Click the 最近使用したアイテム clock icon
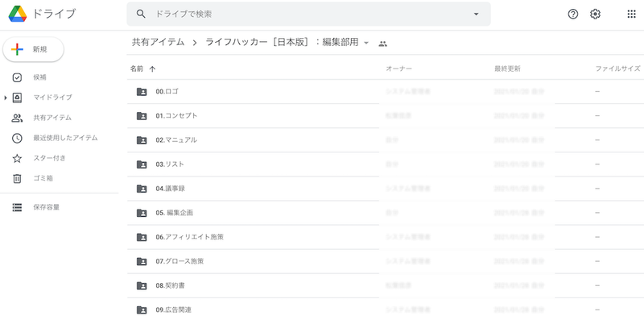Viewport: 644px width, 320px height. tap(17, 138)
